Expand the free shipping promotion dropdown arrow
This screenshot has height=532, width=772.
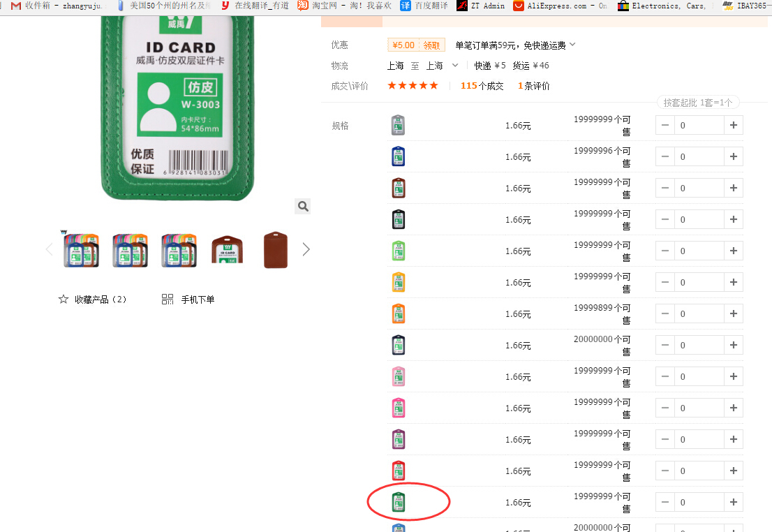(x=572, y=45)
